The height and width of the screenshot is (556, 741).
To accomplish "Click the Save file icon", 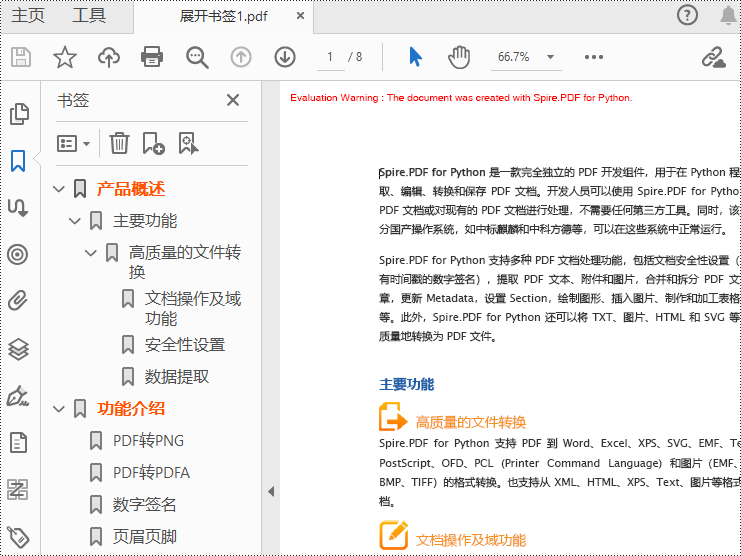I will pyautogui.click(x=21, y=57).
